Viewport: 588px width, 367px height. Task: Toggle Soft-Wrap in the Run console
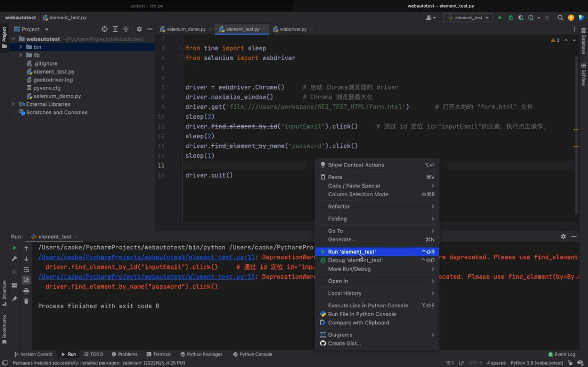(x=26, y=270)
